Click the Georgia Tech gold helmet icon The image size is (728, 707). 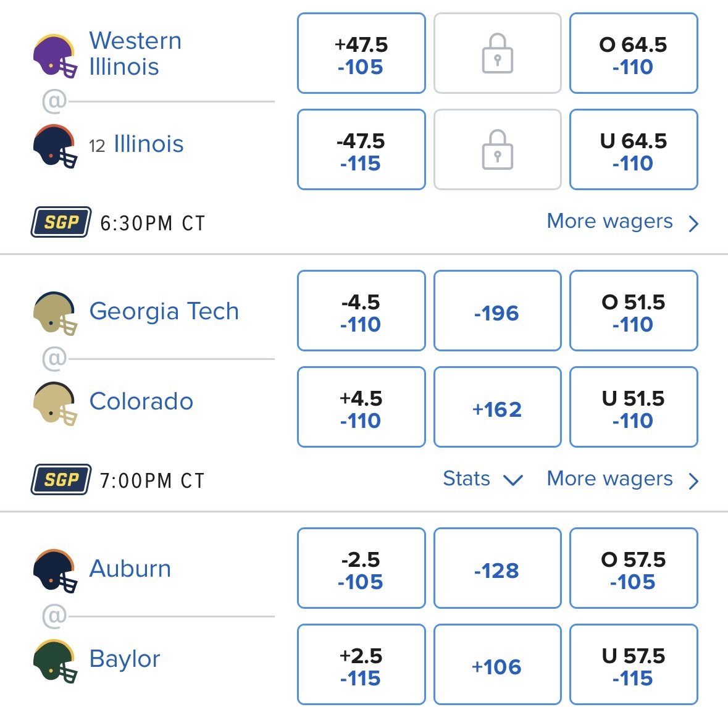click(55, 313)
